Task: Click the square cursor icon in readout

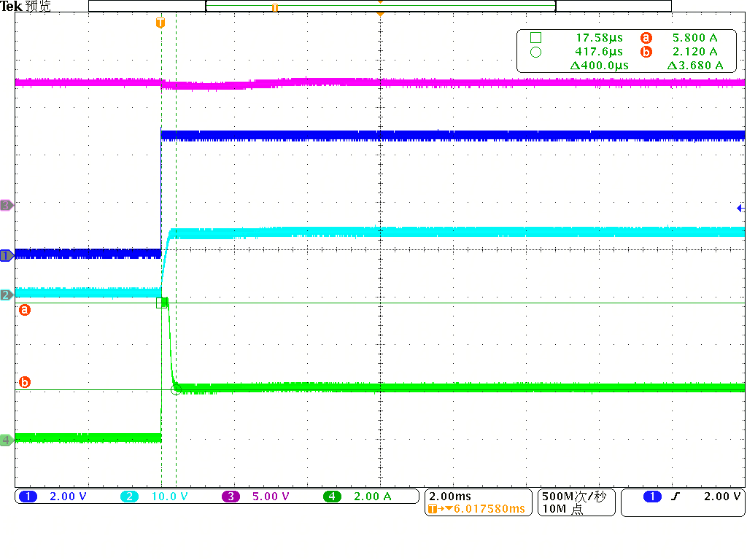Action: (x=535, y=38)
